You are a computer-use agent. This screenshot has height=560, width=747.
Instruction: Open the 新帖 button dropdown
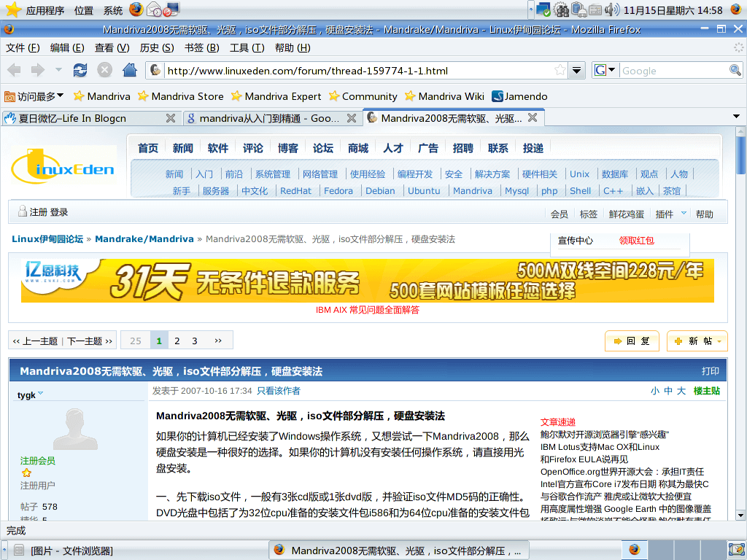[719, 341]
